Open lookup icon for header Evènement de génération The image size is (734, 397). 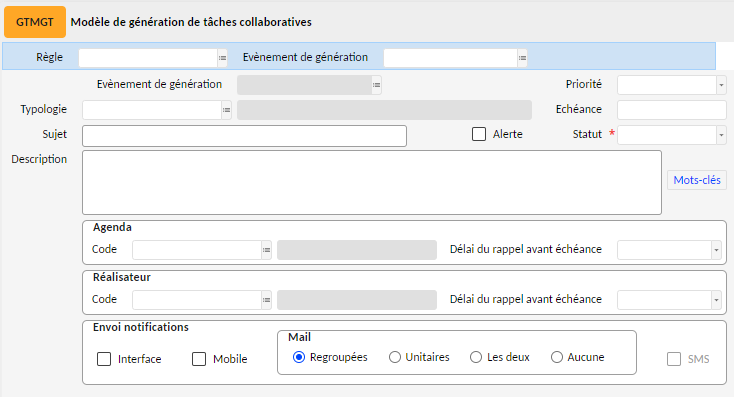point(522,58)
